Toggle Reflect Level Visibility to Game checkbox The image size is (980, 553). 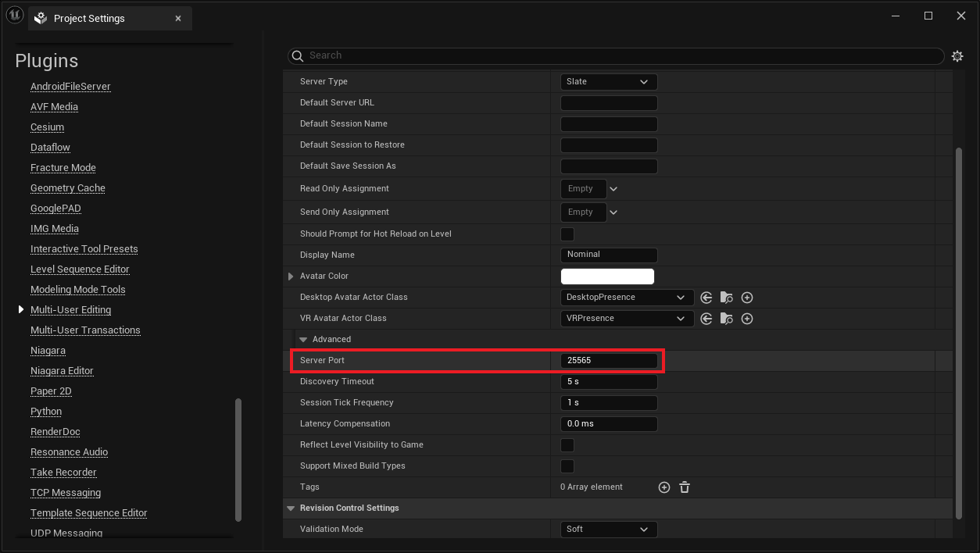click(x=567, y=445)
